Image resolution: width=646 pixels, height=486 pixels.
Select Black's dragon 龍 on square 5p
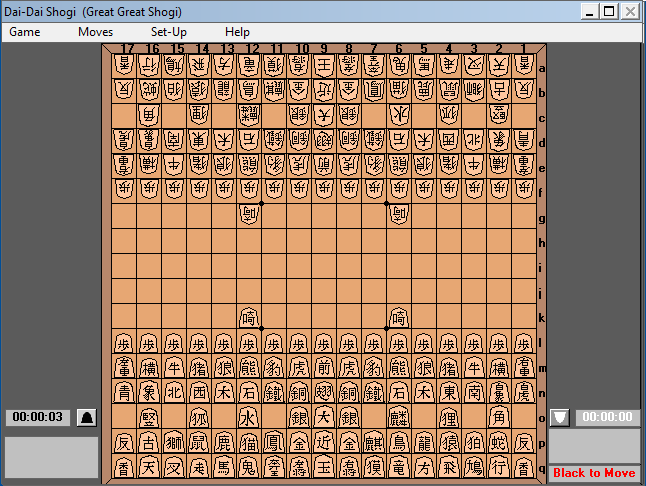click(424, 442)
